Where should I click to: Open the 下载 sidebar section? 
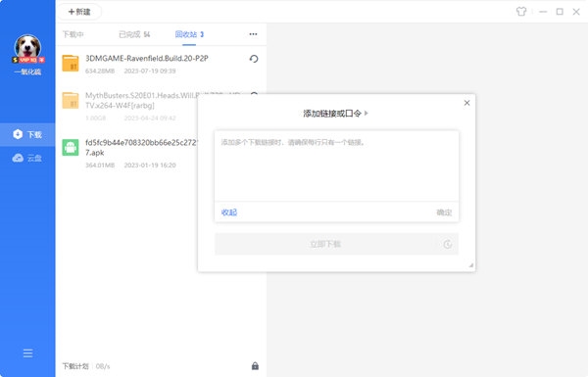point(27,134)
